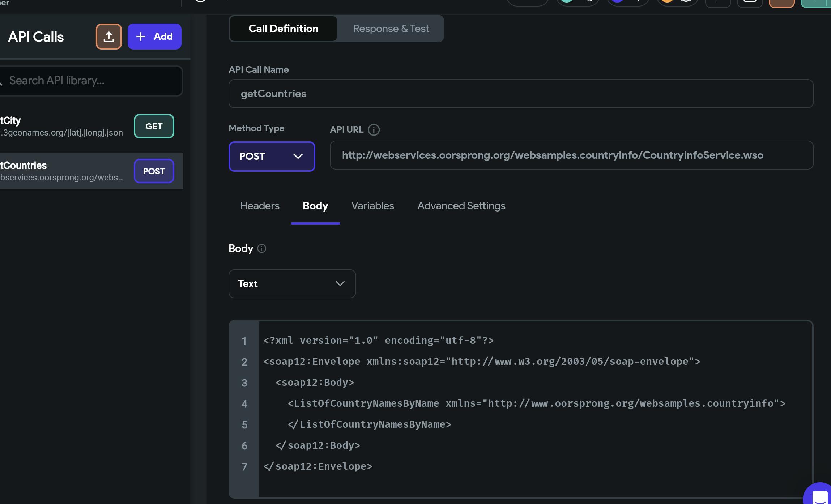
Task: Click the GET badge on getCity call
Action: [154, 126]
